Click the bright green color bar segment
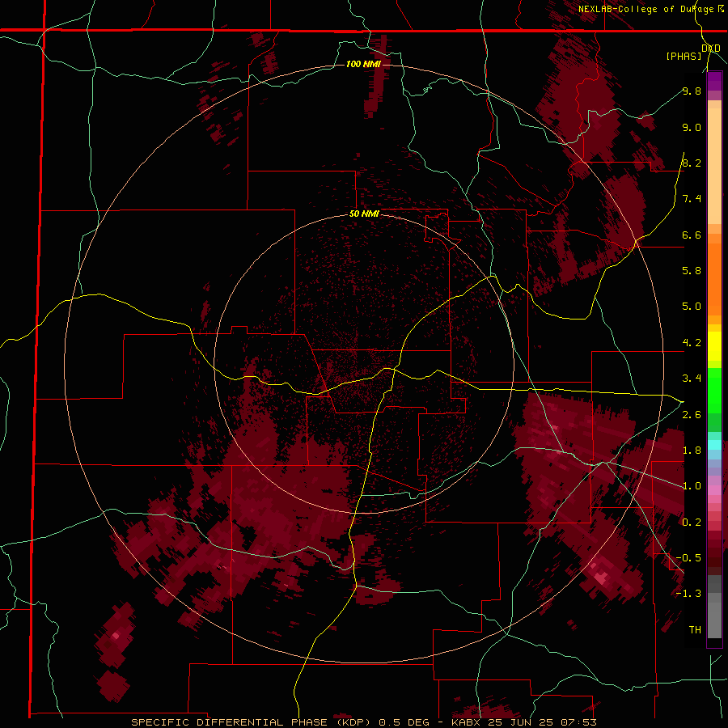The height and width of the screenshot is (728, 728). coord(714,390)
